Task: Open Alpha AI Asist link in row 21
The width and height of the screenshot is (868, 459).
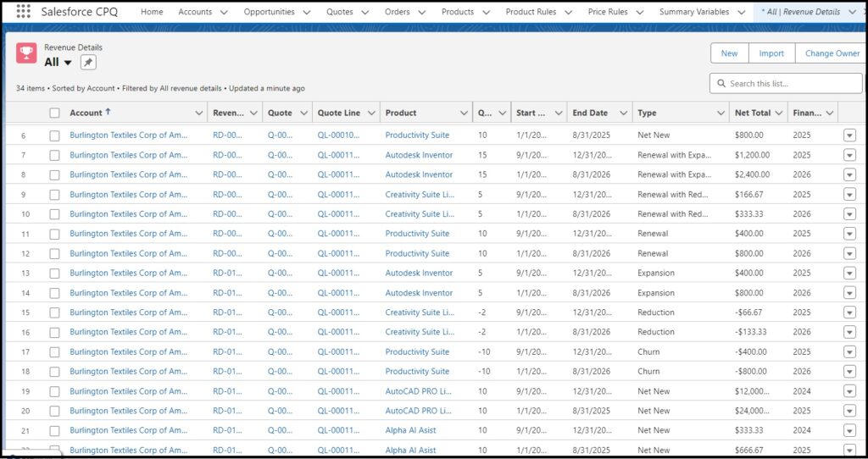Action: pyautogui.click(x=411, y=431)
